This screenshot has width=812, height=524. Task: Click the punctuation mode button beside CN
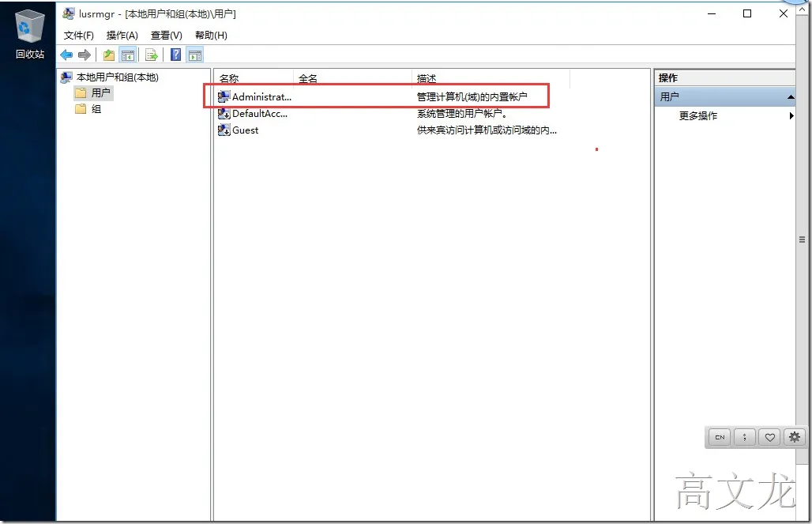(745, 437)
